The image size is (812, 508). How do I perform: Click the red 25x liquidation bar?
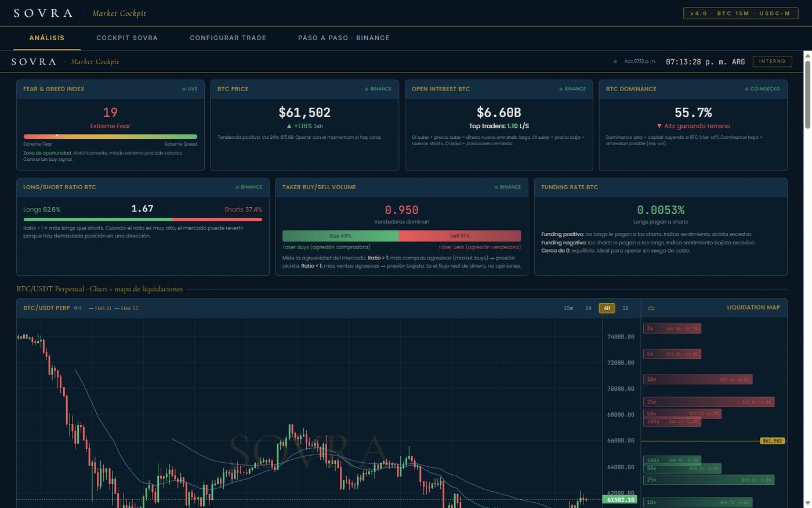tap(709, 402)
